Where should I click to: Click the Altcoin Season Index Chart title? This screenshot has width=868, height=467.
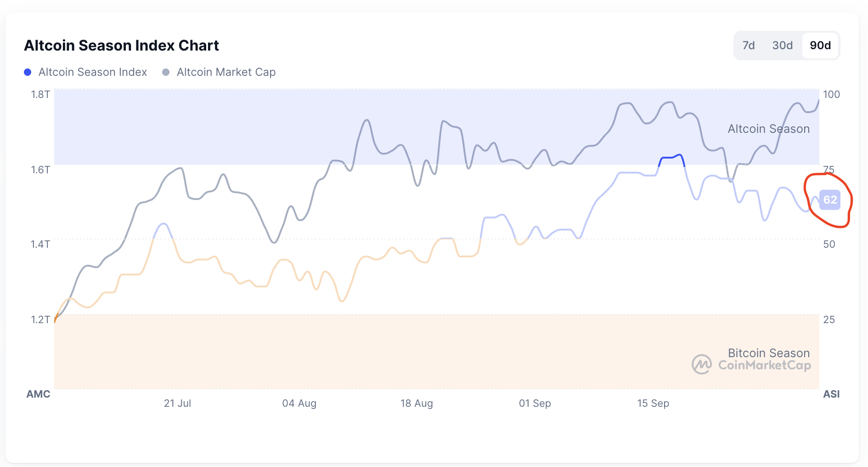[121, 46]
